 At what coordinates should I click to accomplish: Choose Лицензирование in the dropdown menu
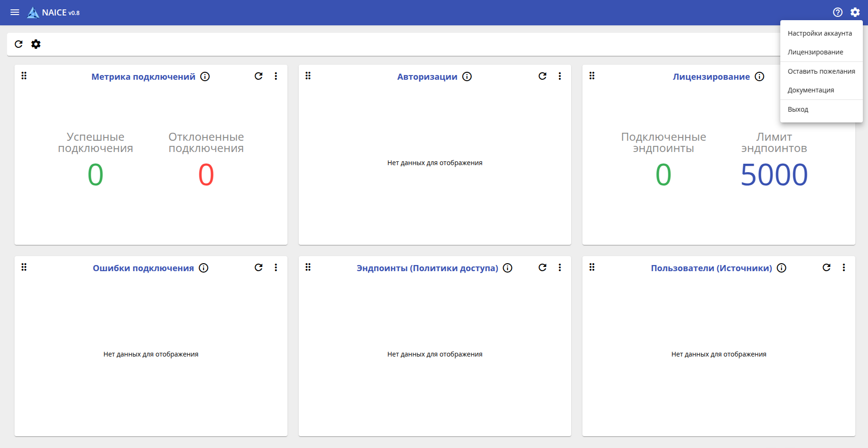815,52
